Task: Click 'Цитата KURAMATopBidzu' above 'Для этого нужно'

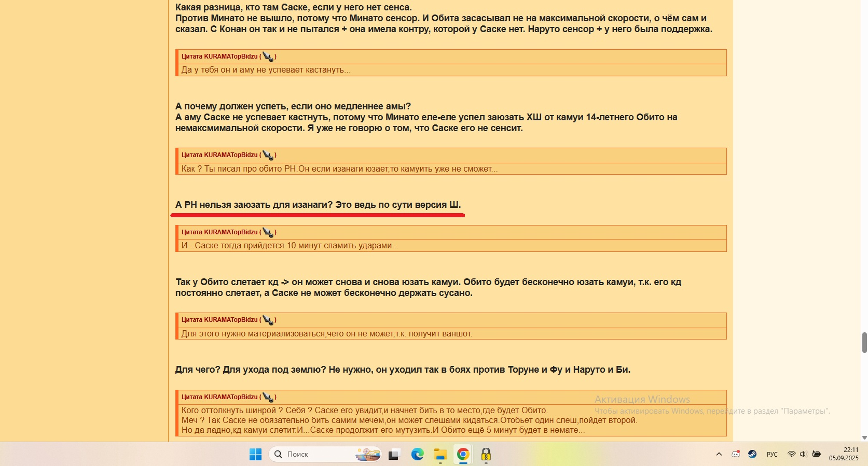Action: (219, 320)
